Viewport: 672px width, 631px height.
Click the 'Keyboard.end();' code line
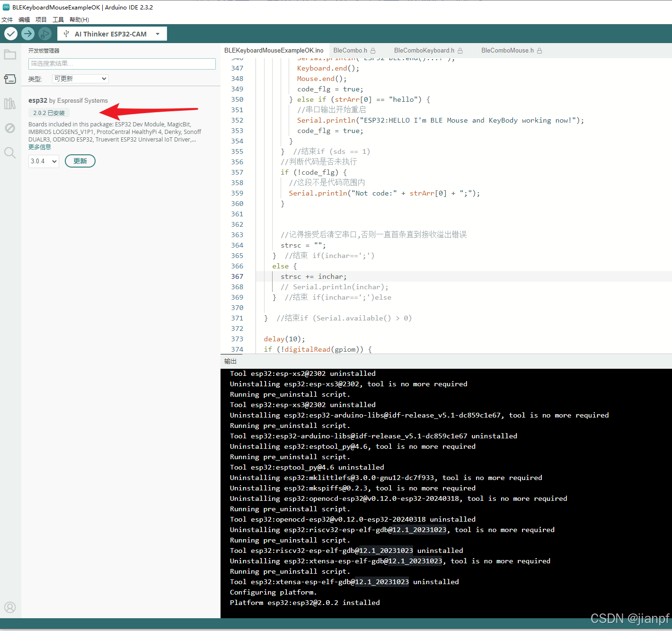click(x=328, y=68)
